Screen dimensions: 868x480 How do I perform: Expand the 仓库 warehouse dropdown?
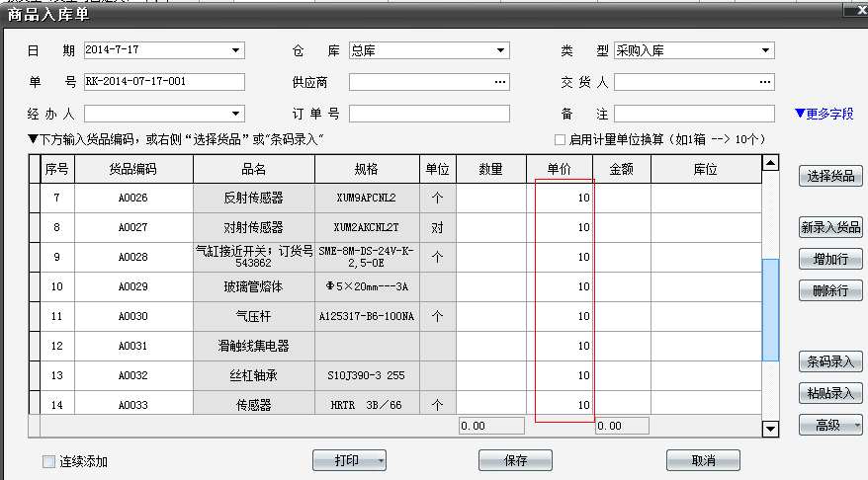[501, 50]
